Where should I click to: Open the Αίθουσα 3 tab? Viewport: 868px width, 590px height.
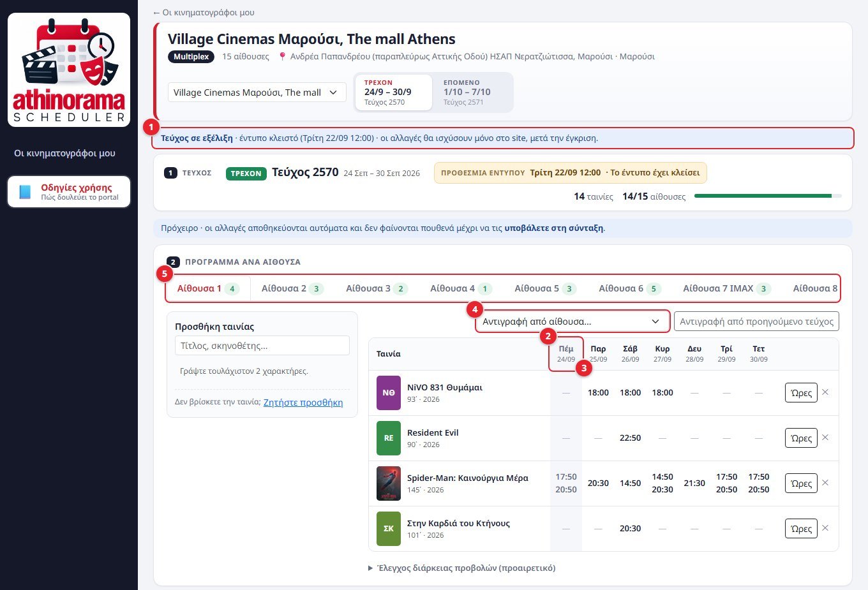click(x=377, y=288)
